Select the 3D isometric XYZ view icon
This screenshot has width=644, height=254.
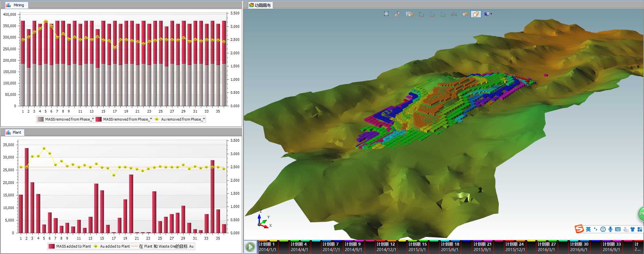[x=454, y=14]
